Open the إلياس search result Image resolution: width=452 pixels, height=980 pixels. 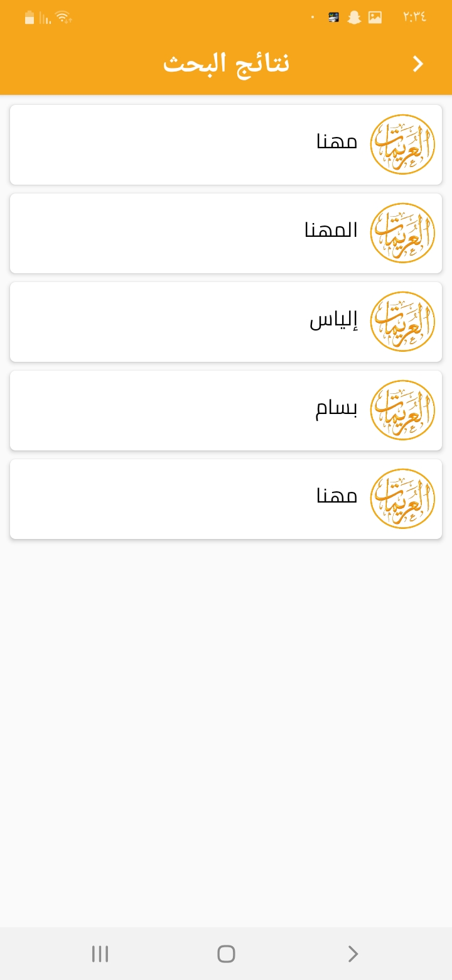click(x=226, y=322)
